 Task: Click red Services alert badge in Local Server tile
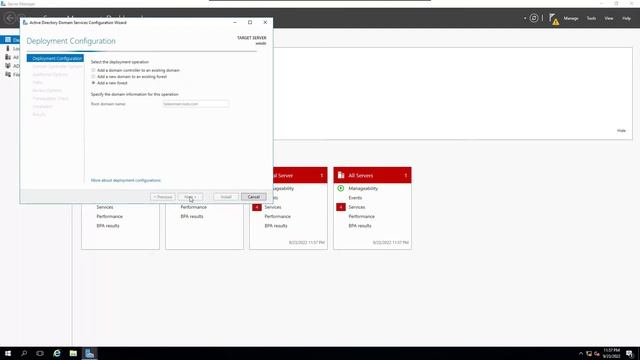257,207
